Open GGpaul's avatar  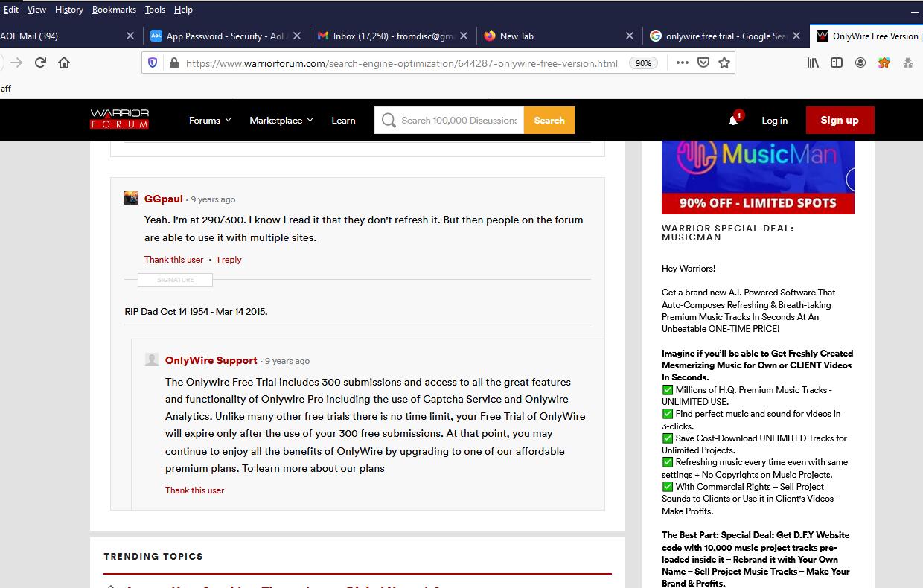131,198
